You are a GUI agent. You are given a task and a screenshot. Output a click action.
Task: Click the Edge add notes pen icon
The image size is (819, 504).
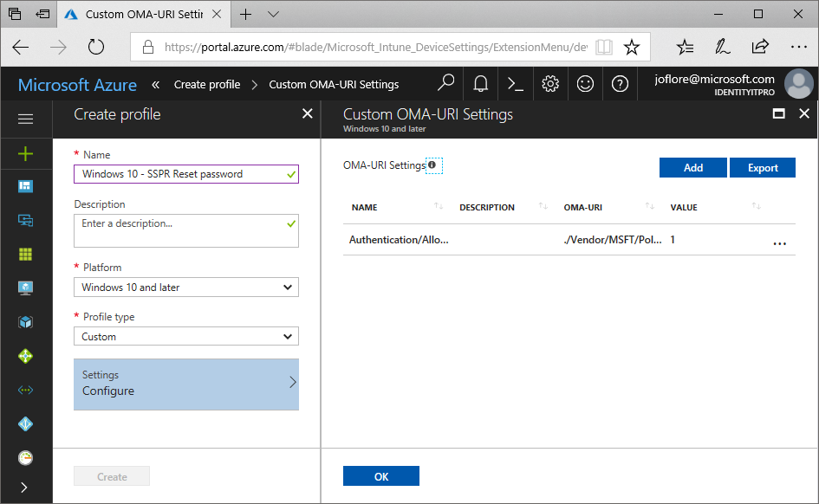coord(723,47)
